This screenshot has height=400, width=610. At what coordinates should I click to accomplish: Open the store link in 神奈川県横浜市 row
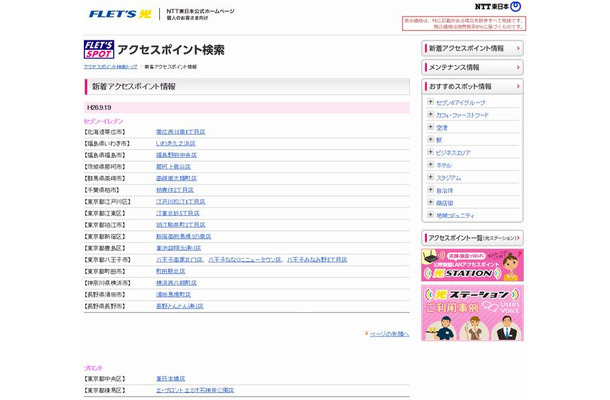[x=176, y=283]
